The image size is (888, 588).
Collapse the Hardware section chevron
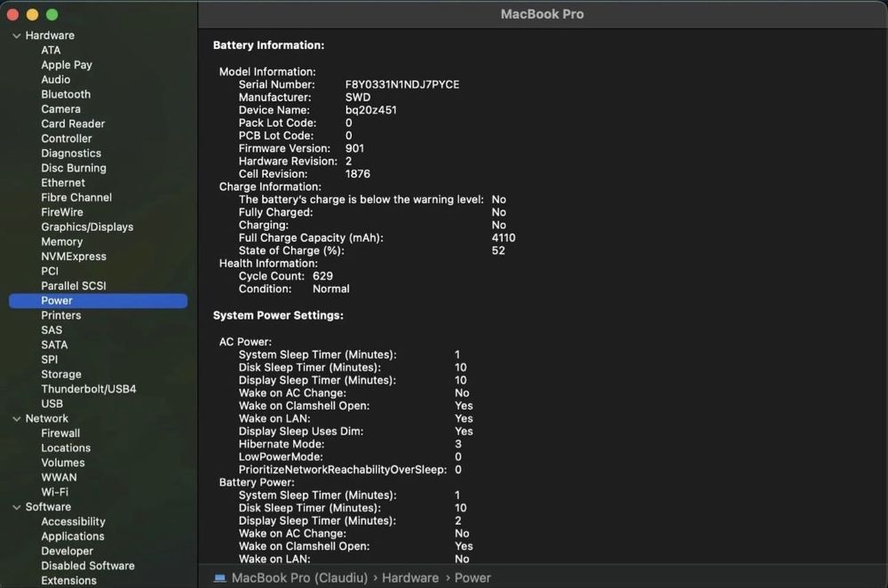(16, 36)
